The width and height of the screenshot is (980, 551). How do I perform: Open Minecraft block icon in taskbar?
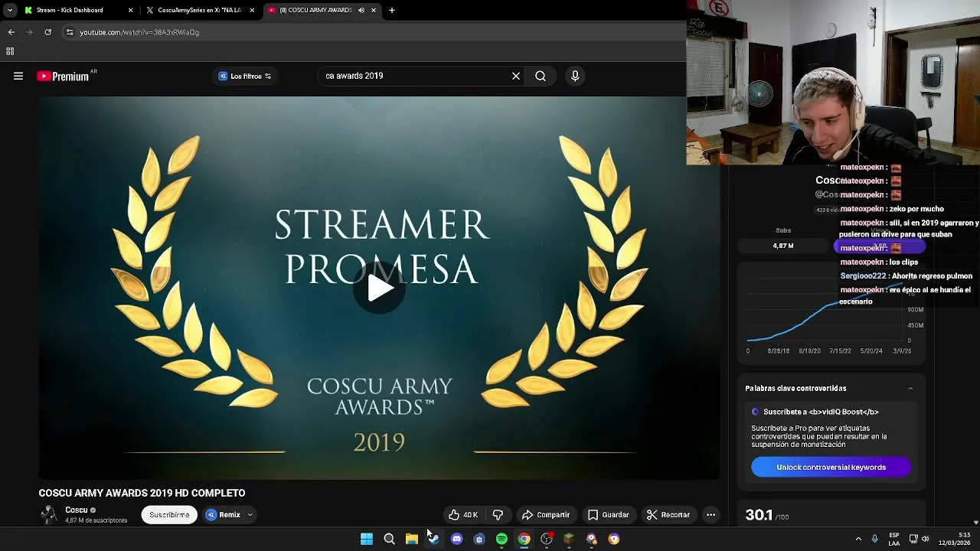coord(569,539)
